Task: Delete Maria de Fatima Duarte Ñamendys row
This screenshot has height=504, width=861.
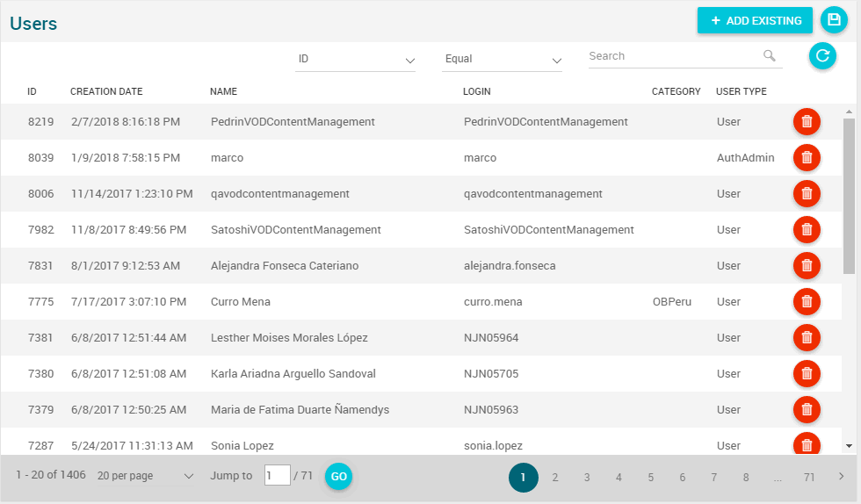Action: [807, 410]
